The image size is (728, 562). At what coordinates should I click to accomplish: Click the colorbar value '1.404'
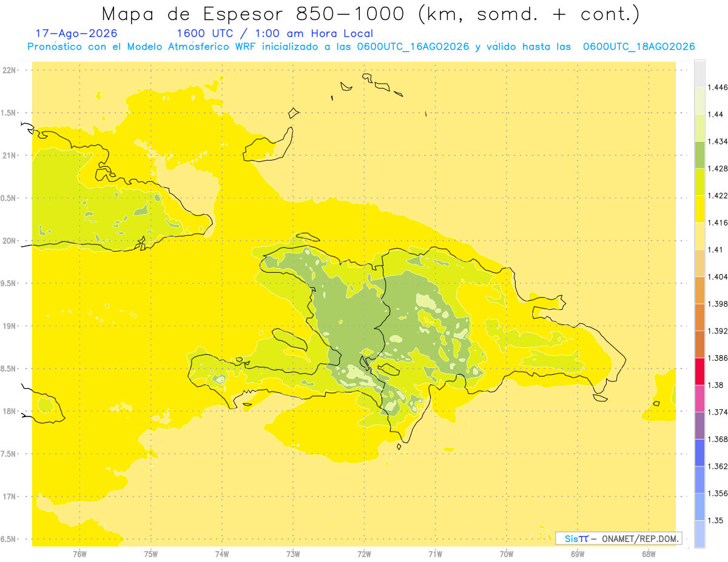[x=718, y=276]
